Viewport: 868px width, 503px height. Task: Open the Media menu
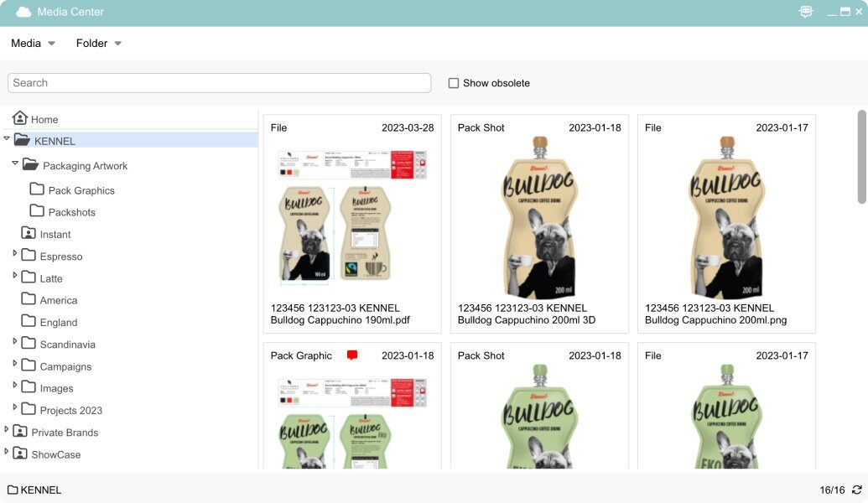[33, 43]
